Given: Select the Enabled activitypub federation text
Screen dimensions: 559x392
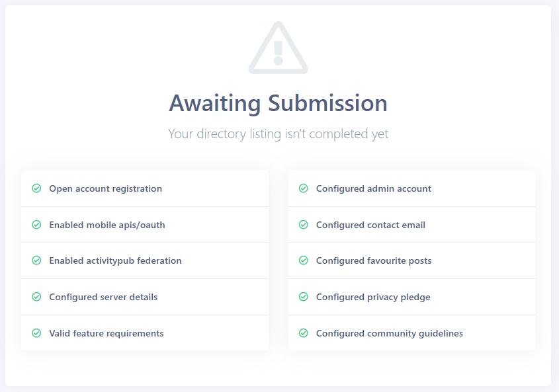Looking at the screenshot, I should 115,260.
